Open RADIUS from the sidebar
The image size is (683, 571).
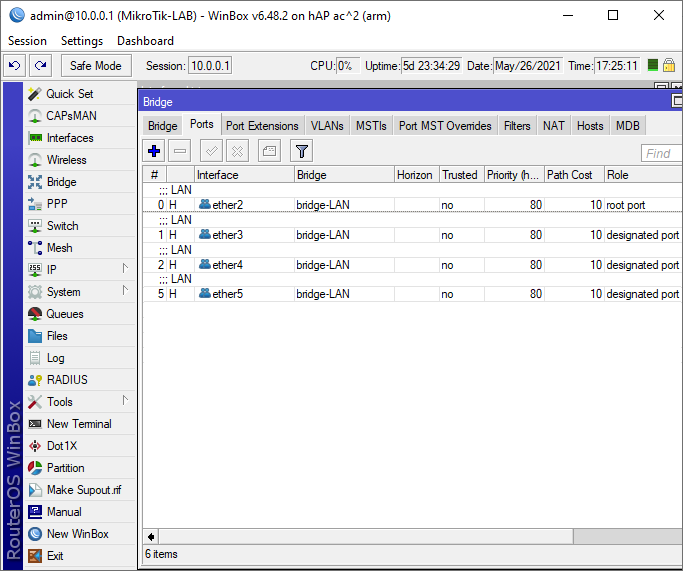point(80,380)
